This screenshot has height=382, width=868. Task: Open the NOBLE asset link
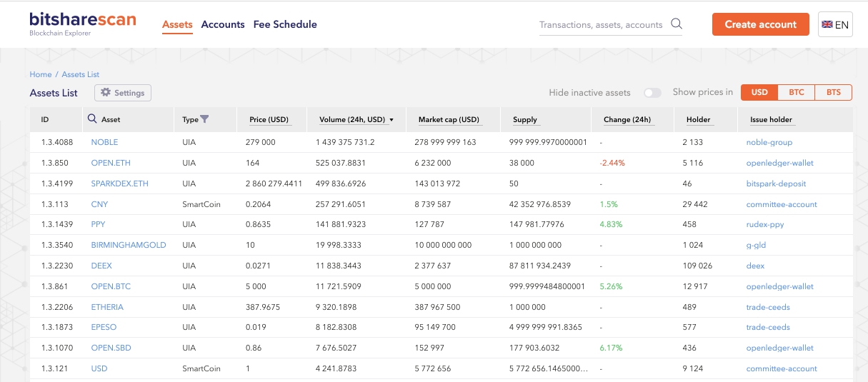(104, 142)
